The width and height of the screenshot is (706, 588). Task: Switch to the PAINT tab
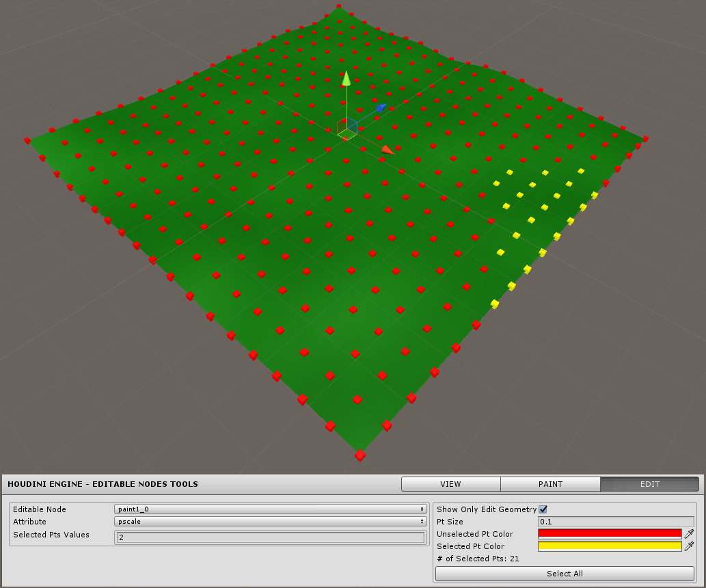point(550,484)
